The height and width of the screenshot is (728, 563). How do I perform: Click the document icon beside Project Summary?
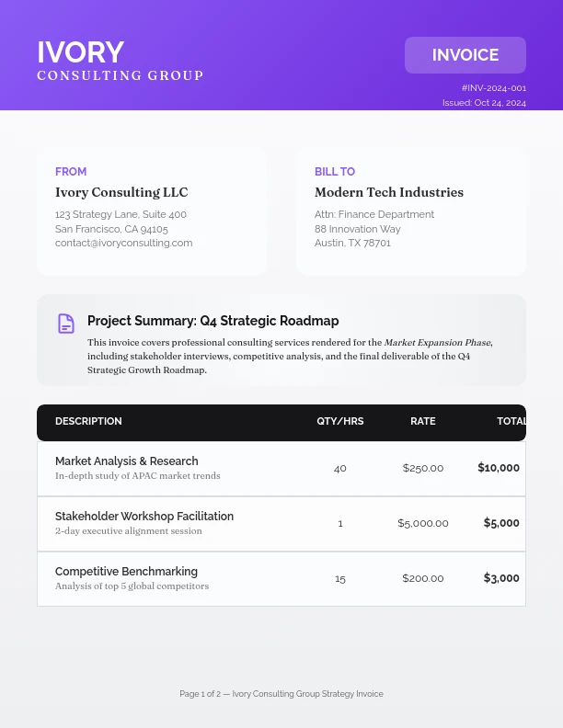[66, 324]
